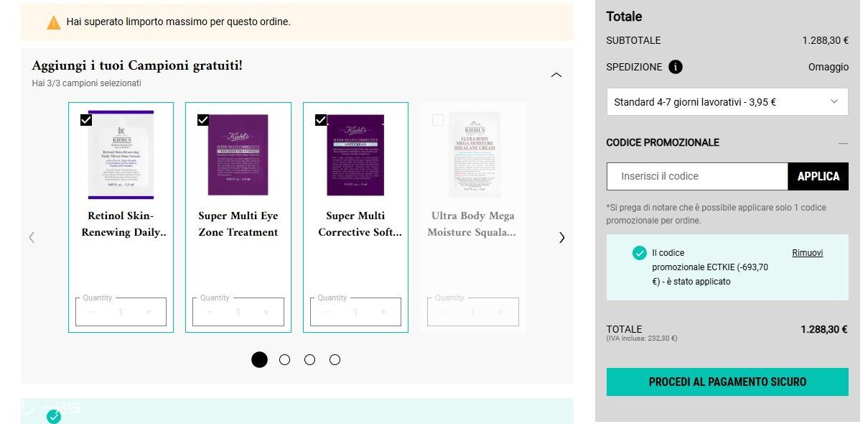Screen dimensions: 868x424
Task: Decrease quantity of Super Multi Eye Zone Treatment
Action: coord(210,312)
